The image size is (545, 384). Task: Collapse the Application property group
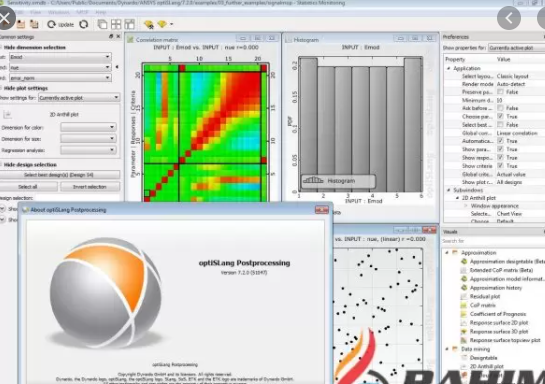[448, 68]
